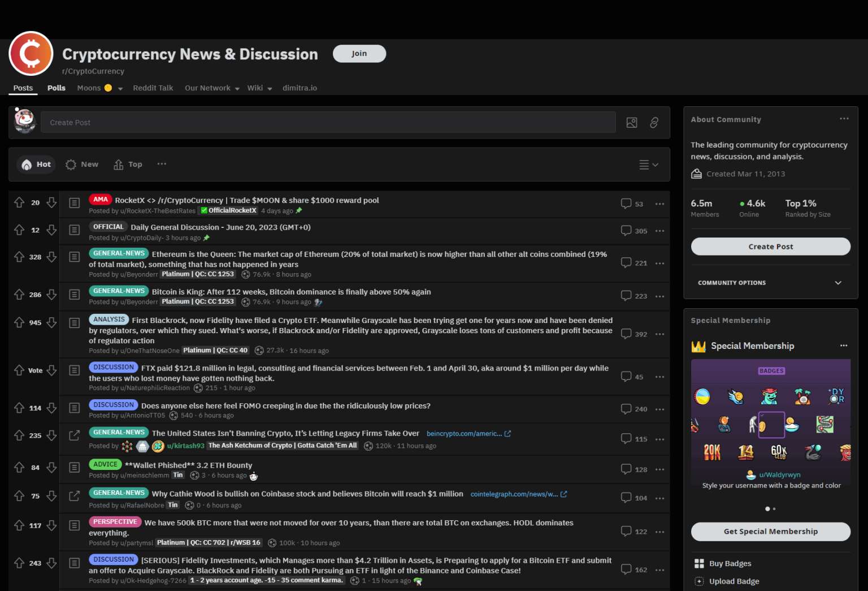The height and width of the screenshot is (591, 868).
Task: Click the link attachment icon in Create Post bar
Action: [x=654, y=122]
